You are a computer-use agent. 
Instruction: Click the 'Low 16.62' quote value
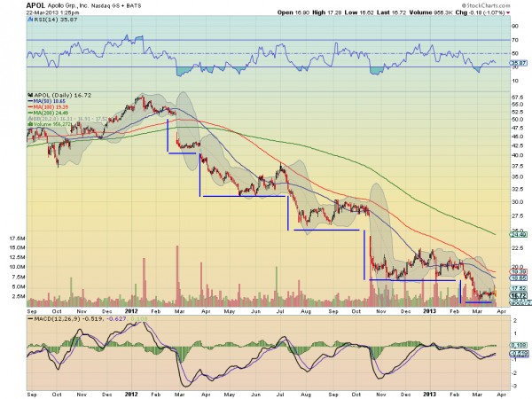359,12
